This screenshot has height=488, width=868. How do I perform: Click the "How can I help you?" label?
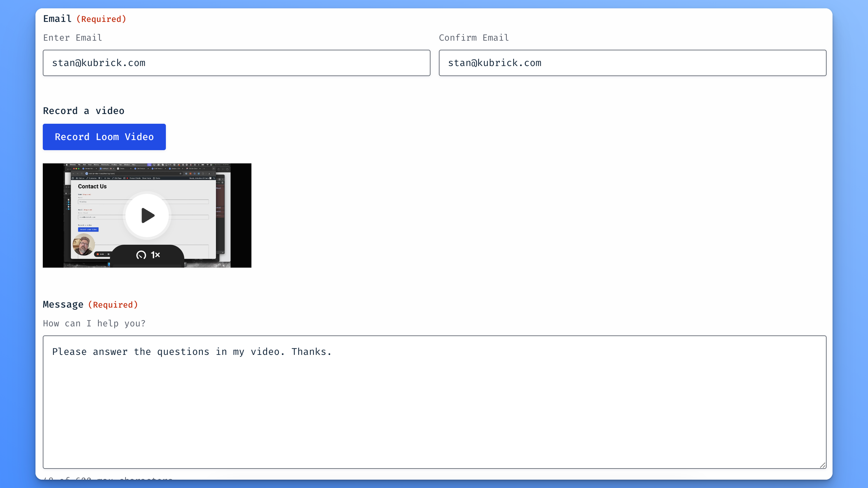coord(94,324)
